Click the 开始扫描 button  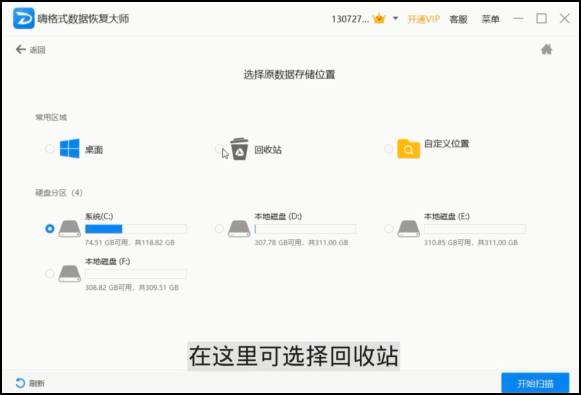[535, 383]
